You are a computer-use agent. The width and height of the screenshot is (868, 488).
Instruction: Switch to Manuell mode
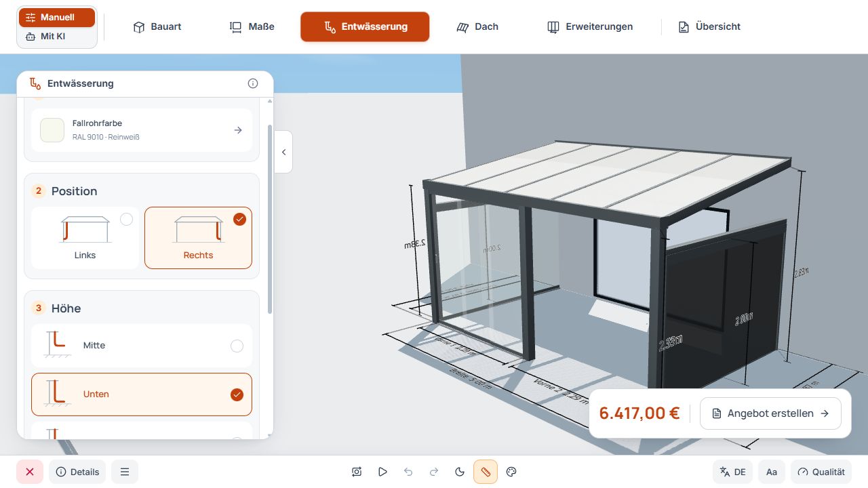(x=57, y=17)
